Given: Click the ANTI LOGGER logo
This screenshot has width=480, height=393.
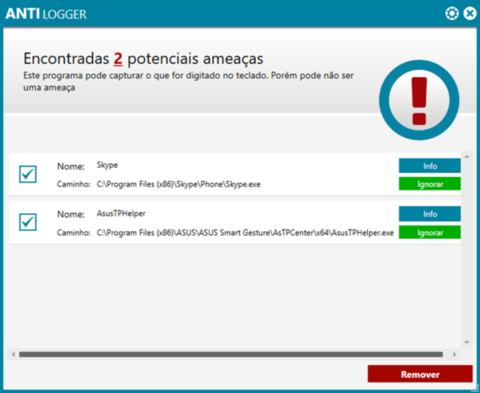Looking at the screenshot, I should coord(46,14).
